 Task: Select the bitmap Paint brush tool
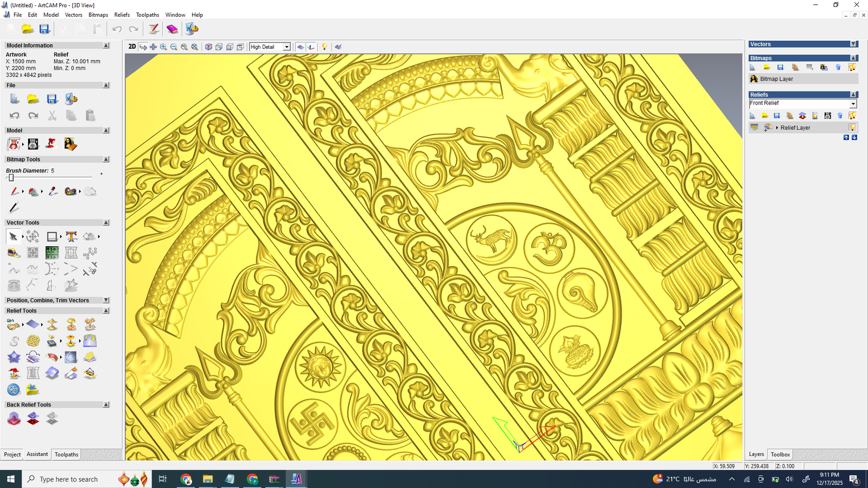pyautogui.click(x=14, y=191)
